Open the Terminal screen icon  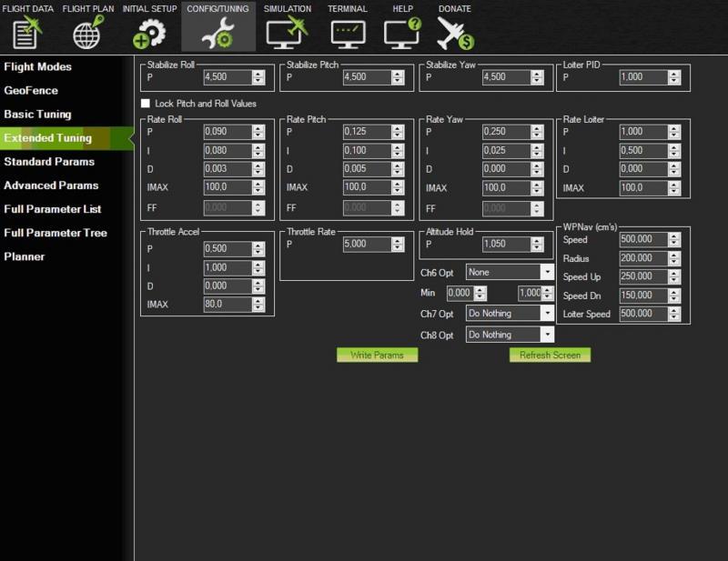[347, 33]
